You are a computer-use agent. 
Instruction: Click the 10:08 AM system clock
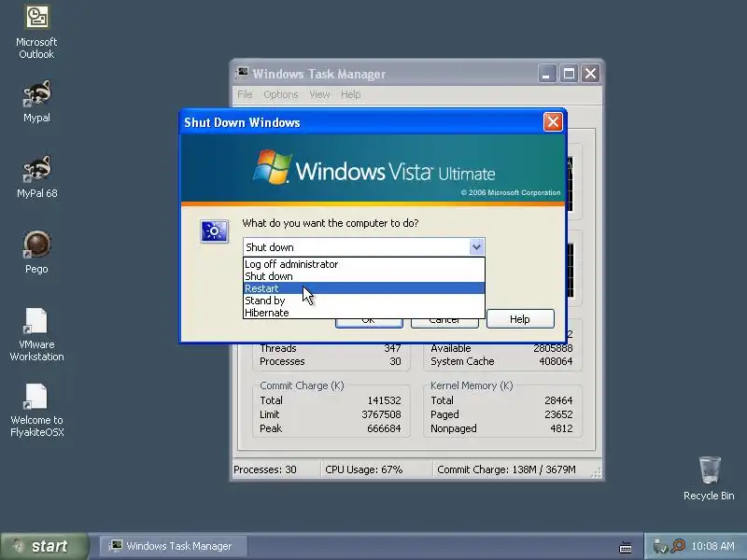click(712, 546)
